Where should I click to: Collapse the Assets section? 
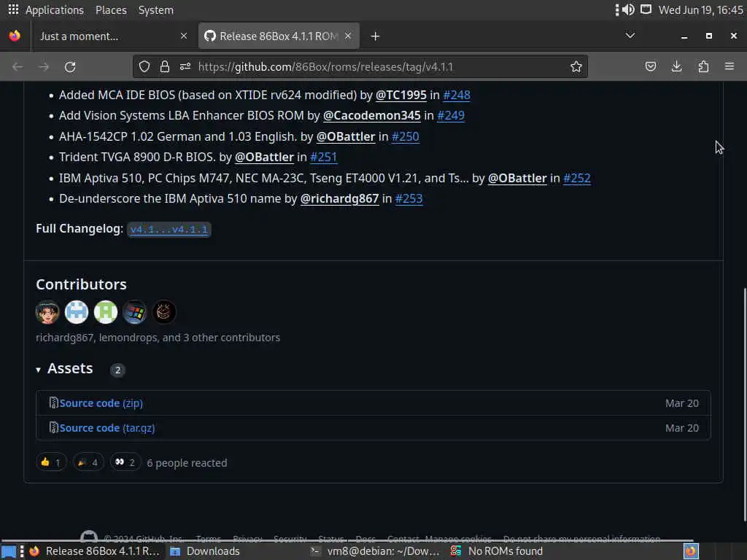(65, 368)
